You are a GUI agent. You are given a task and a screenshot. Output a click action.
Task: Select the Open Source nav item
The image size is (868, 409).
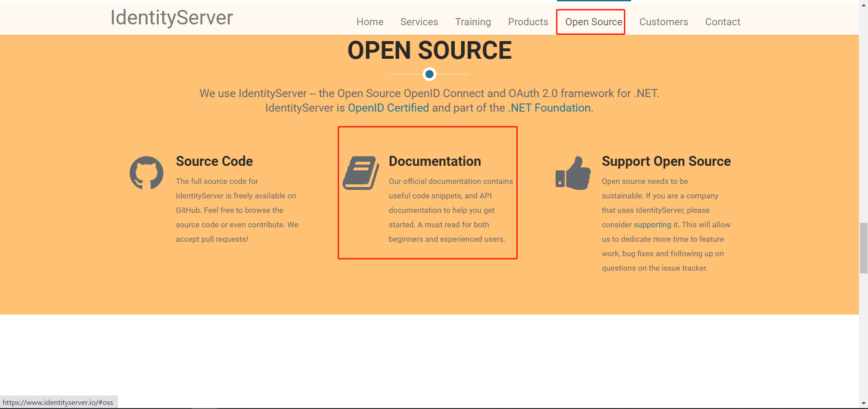(x=594, y=22)
